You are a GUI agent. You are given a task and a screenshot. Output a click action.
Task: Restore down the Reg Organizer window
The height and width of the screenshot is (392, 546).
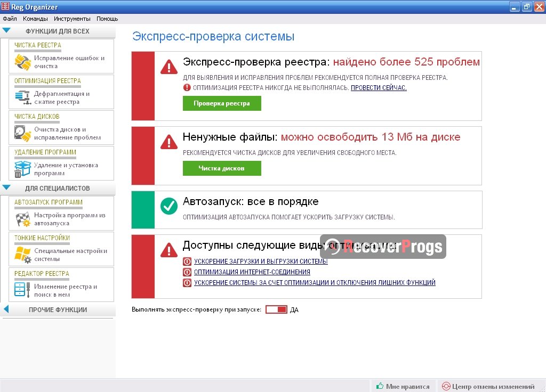click(x=527, y=6)
